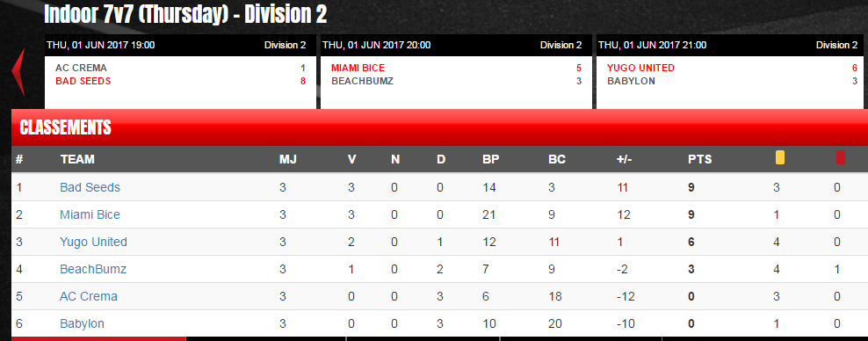Click the PTS column header

[699, 159]
